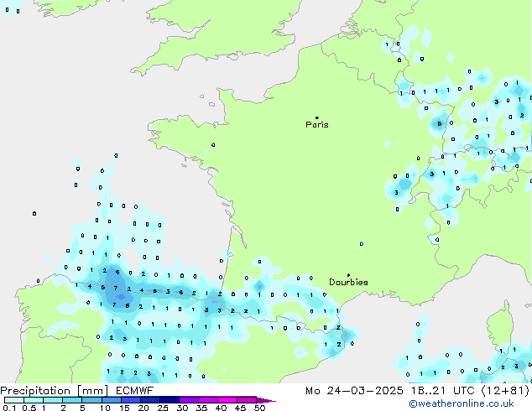Pick the 25–30 mm navy legend swatch

170,400
